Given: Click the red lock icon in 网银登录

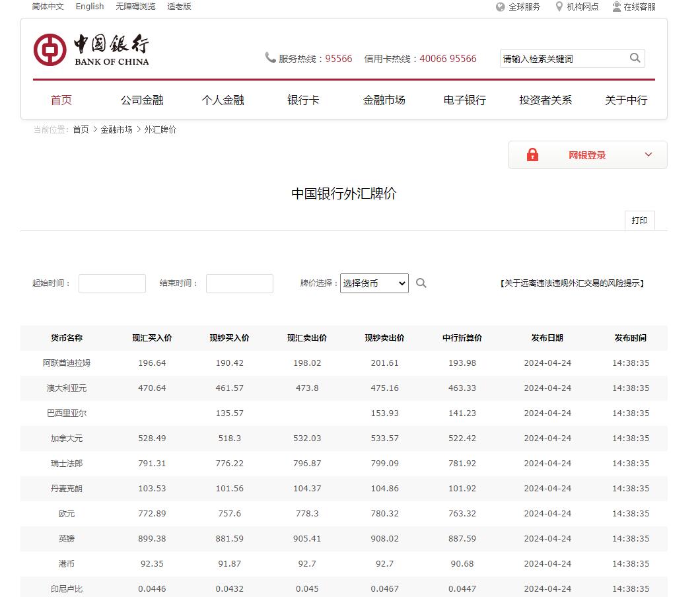Looking at the screenshot, I should (532, 155).
